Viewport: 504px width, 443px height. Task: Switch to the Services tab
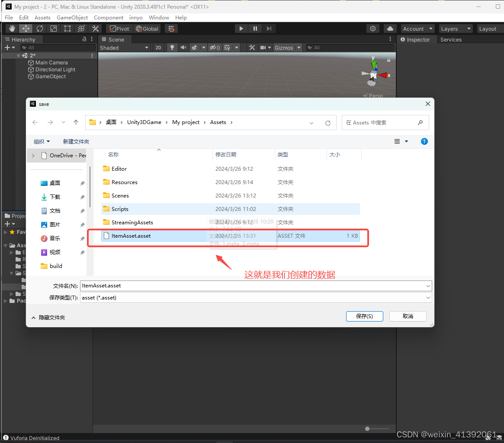click(x=451, y=39)
